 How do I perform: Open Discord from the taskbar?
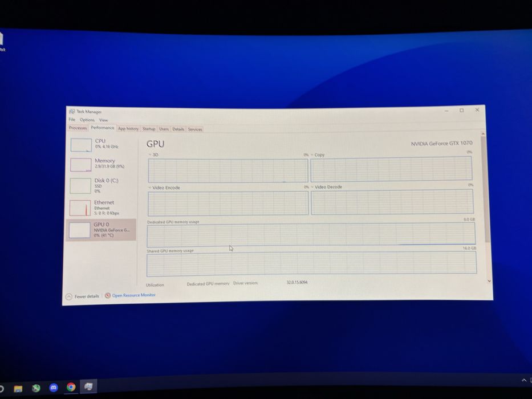(54, 388)
